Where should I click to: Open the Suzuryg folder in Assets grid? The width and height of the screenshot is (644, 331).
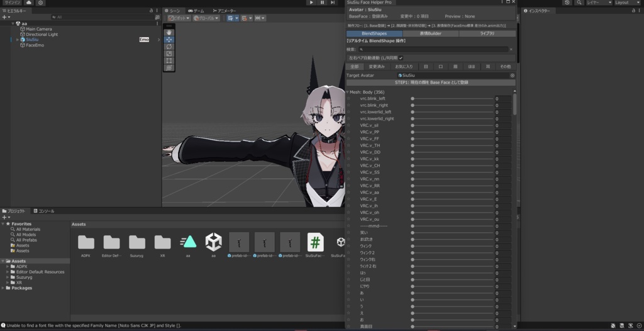[x=136, y=242]
